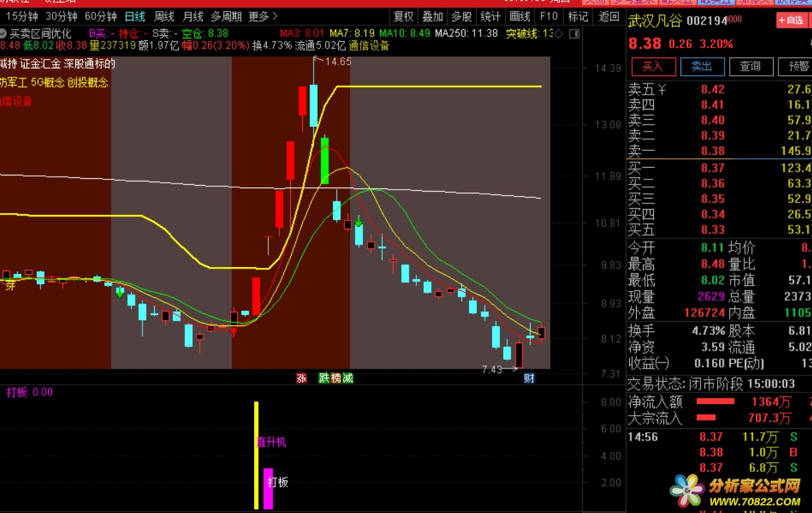
Task: Expand the 更多 period options
Action: (263, 16)
